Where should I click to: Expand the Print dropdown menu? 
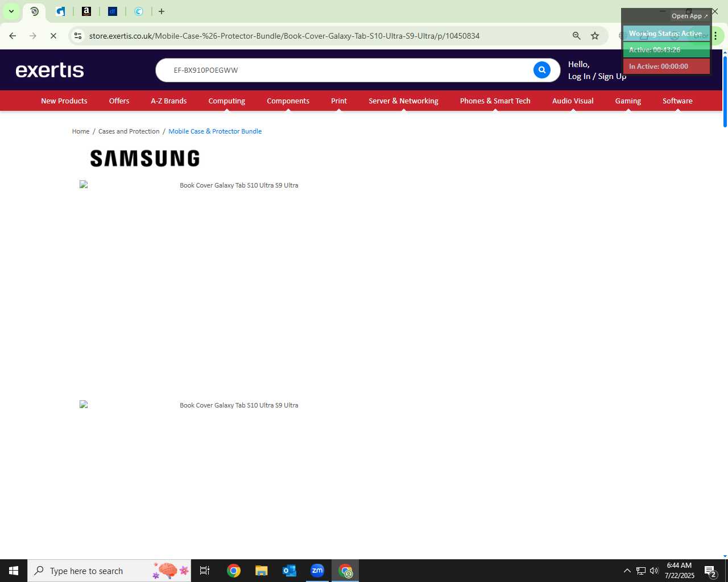[x=339, y=101]
